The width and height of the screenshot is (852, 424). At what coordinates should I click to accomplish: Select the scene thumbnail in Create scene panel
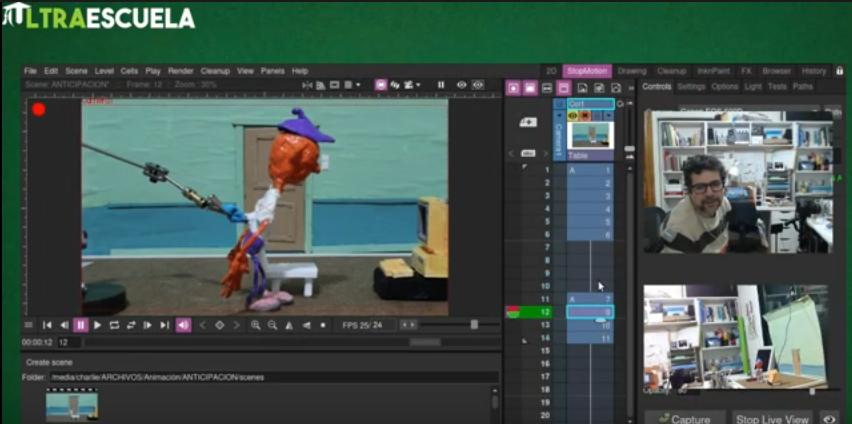[71, 404]
